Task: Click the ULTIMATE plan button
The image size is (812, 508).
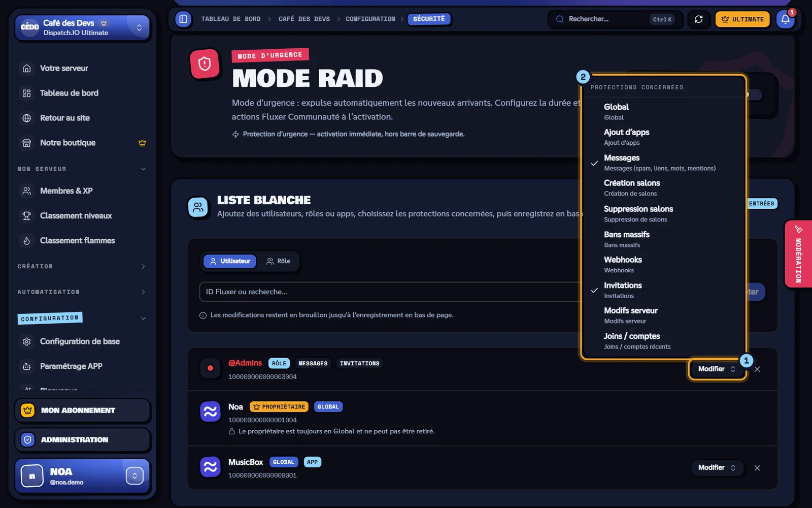Action: tap(742, 19)
